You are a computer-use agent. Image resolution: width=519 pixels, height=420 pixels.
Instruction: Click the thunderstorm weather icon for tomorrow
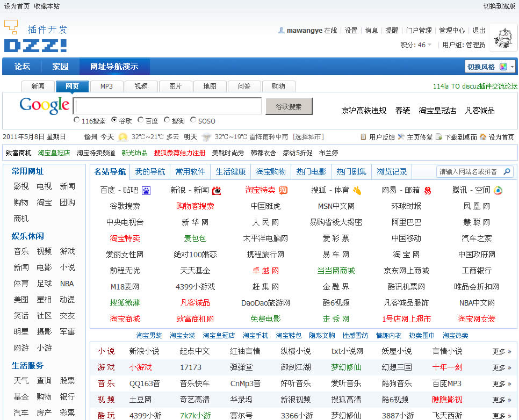(206, 137)
